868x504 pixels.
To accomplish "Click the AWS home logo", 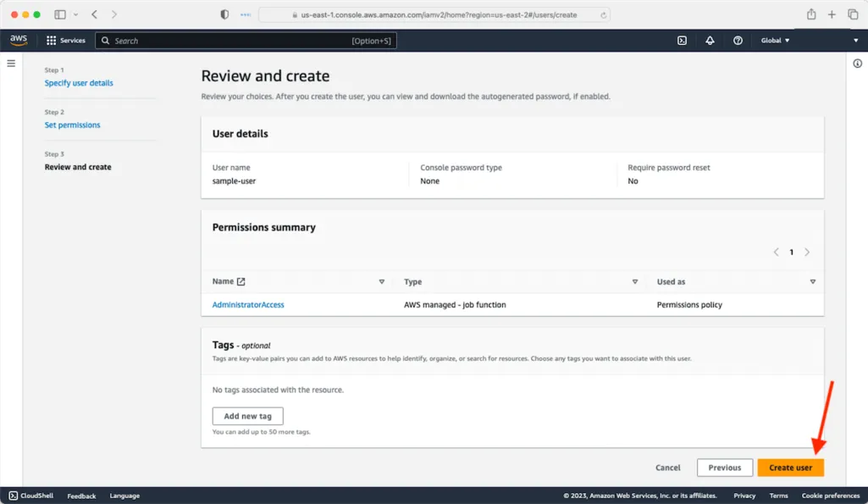I will pos(19,40).
